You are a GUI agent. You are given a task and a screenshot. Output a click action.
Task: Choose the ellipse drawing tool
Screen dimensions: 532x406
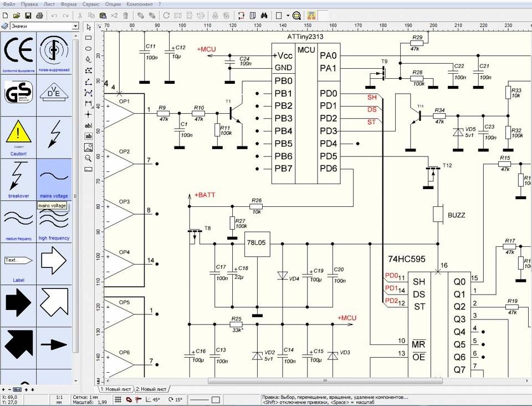89,48
